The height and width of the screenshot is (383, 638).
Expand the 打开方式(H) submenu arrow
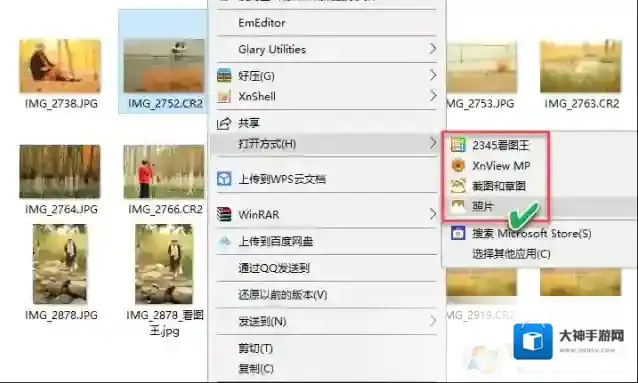click(433, 143)
